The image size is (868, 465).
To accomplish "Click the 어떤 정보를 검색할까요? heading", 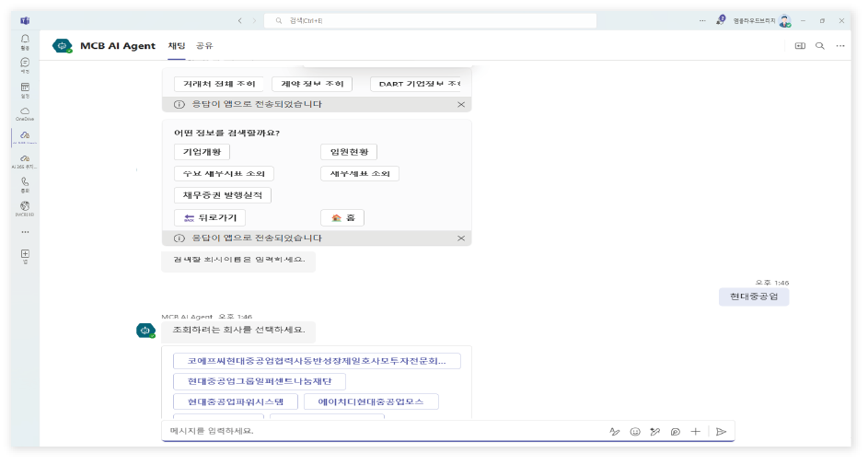I will [x=227, y=133].
